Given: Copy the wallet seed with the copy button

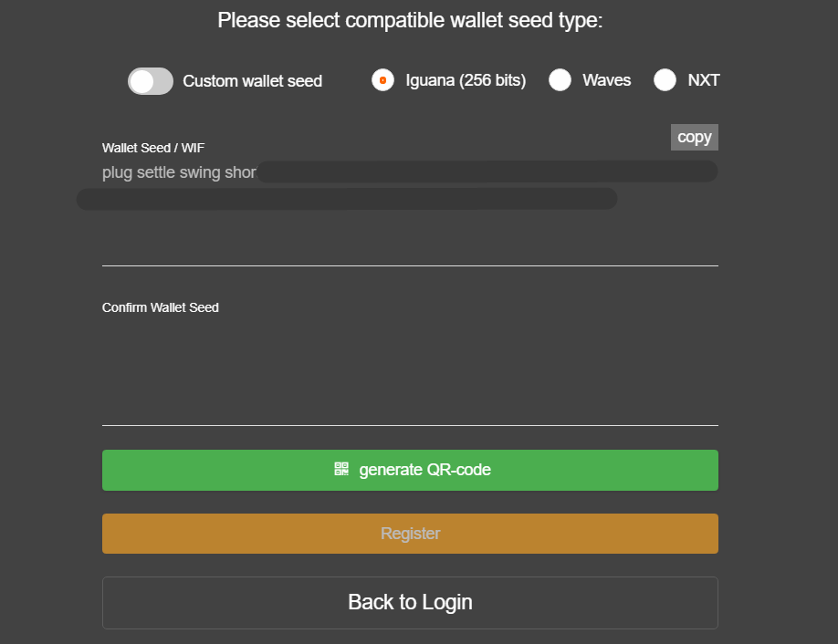Looking at the screenshot, I should (694, 137).
